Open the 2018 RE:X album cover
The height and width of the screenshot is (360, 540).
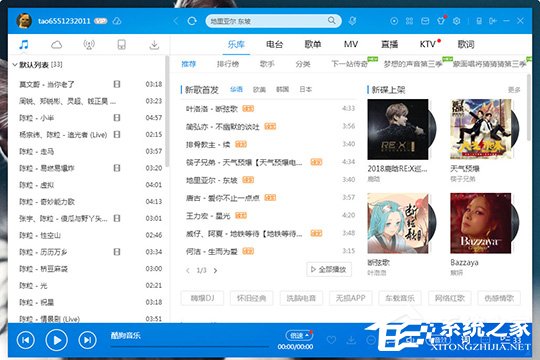(398, 129)
